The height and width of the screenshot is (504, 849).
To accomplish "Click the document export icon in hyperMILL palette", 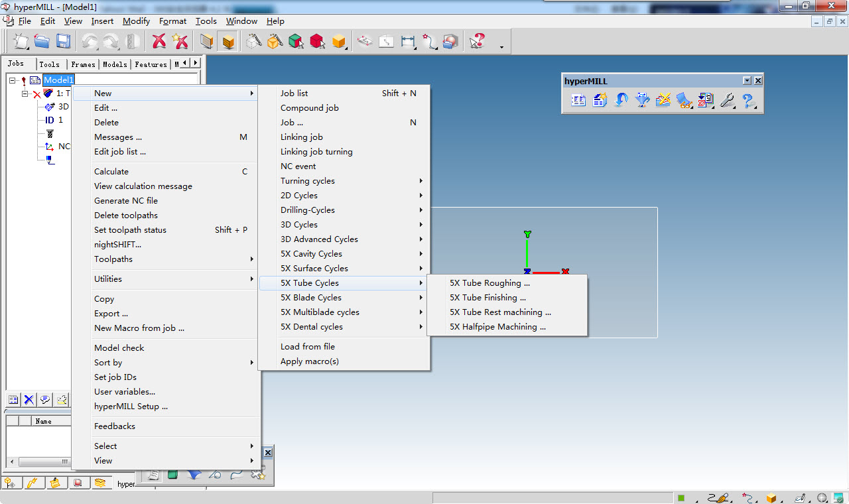I will click(706, 100).
